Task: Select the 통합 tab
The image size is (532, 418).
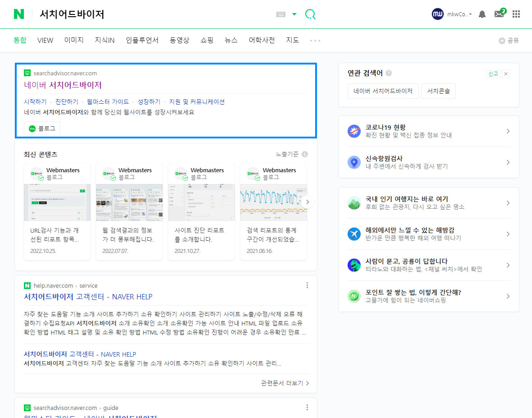Action: coord(20,40)
